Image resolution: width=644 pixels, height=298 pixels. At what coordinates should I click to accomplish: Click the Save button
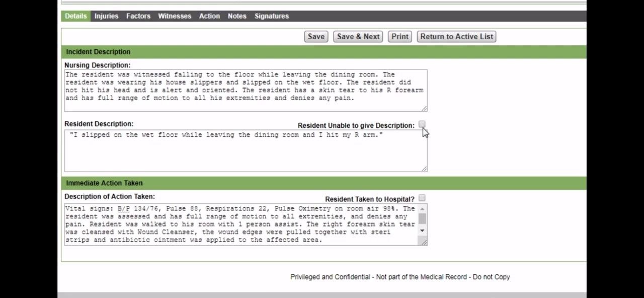[316, 36]
